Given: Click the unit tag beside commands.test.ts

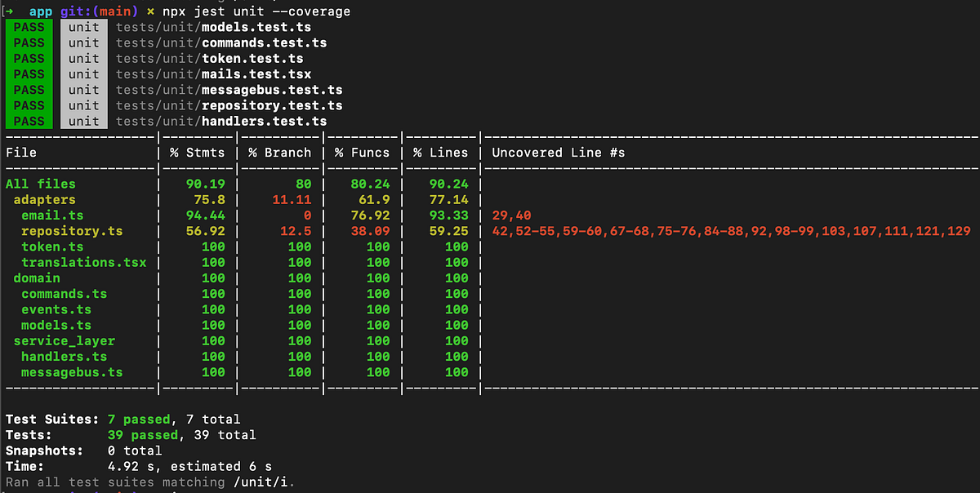Looking at the screenshot, I should [x=84, y=42].
